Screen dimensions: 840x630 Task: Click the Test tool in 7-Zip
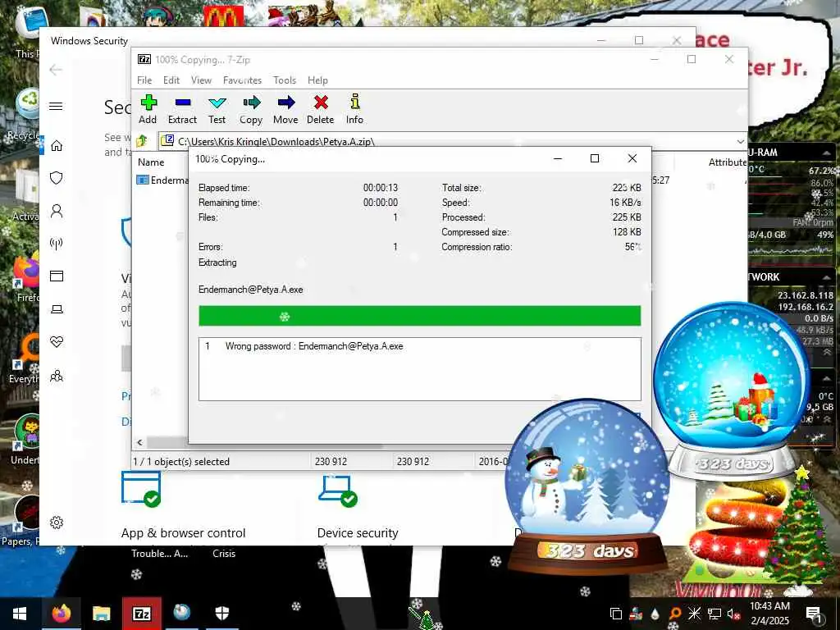point(217,110)
